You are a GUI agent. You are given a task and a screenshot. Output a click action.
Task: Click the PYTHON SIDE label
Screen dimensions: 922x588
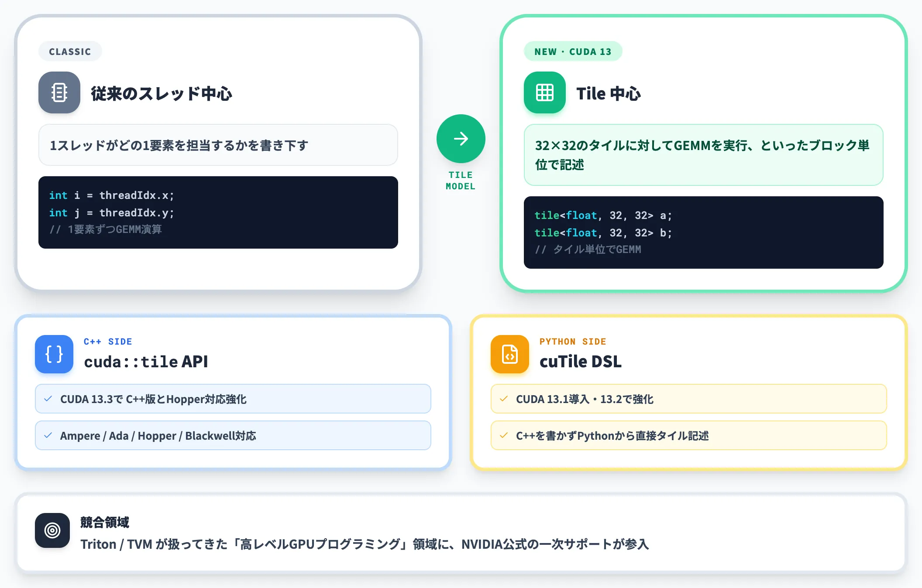[x=573, y=342]
